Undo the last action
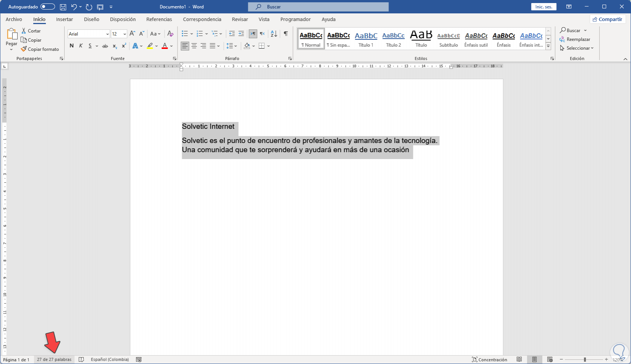Viewport: 631px width, 364px height. click(x=74, y=7)
